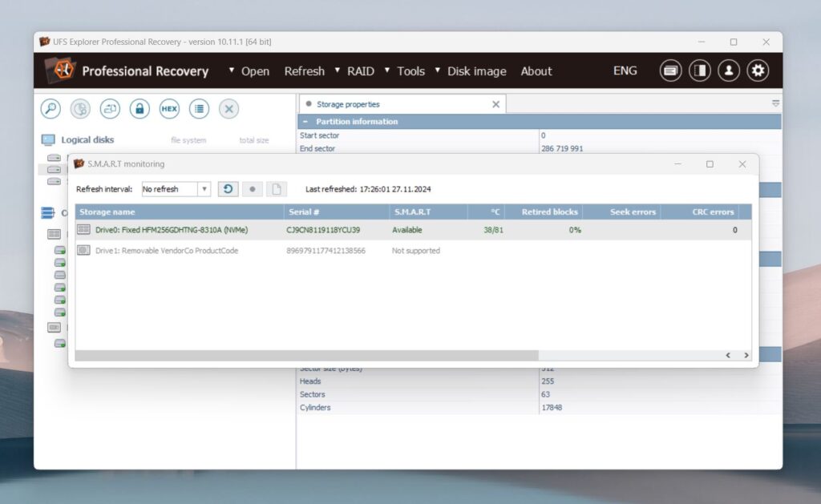Click the language switcher icon near ENG
Image resolution: width=821 pixels, height=504 pixels.
point(670,71)
